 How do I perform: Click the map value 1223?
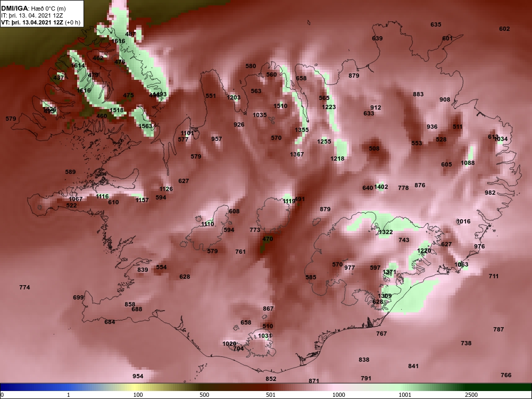click(329, 107)
